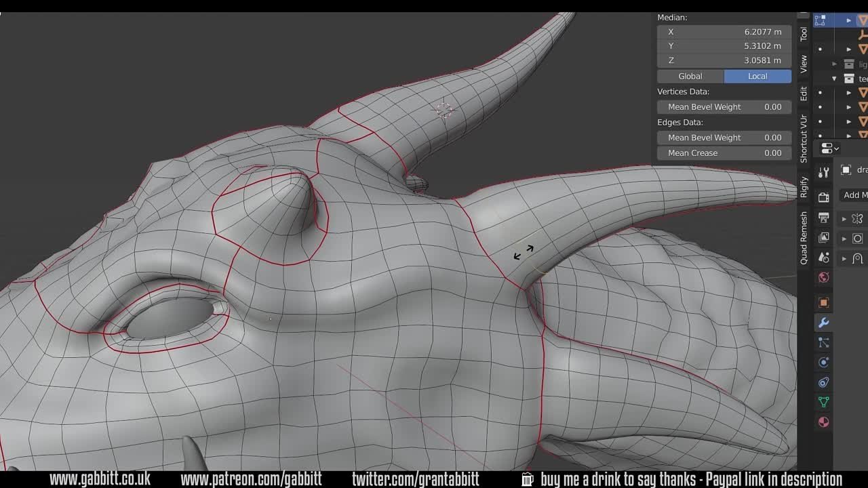Select the World Properties globe icon

tap(823, 277)
